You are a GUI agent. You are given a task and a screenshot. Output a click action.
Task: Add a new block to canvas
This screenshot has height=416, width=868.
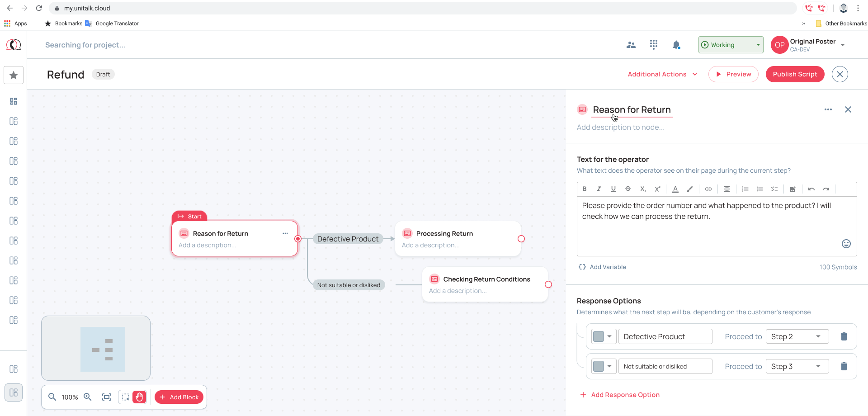point(179,397)
